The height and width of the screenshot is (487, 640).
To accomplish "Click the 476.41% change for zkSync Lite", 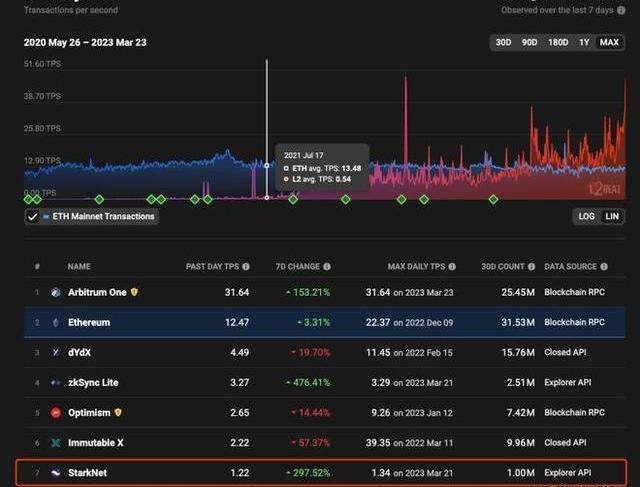I will pyautogui.click(x=308, y=382).
